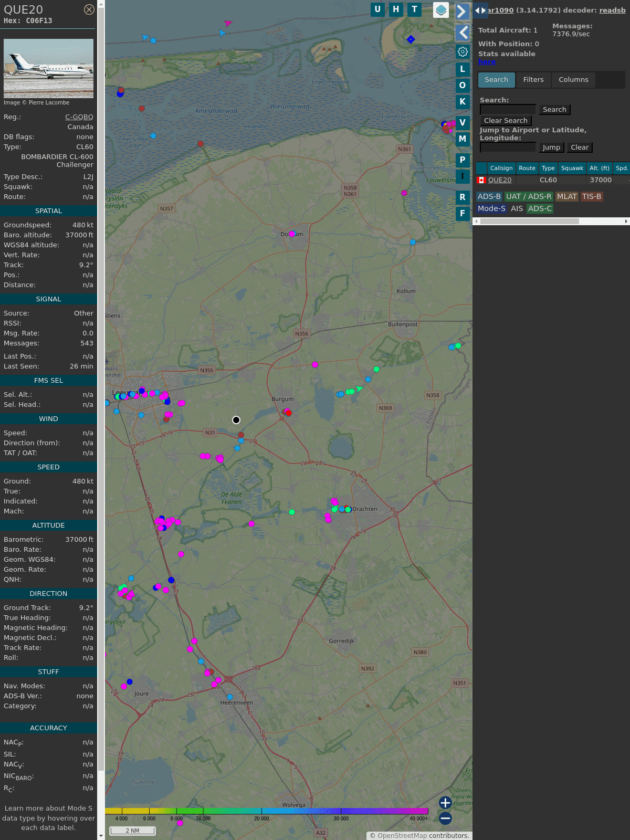630x840 pixels.
Task: Zoom in with the plus button
Action: point(445,803)
